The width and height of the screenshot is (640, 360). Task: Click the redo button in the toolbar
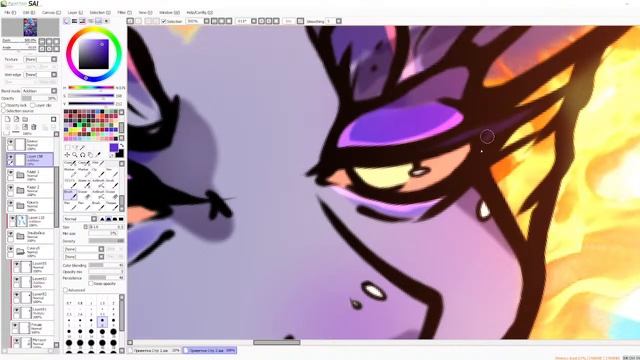(x=138, y=21)
